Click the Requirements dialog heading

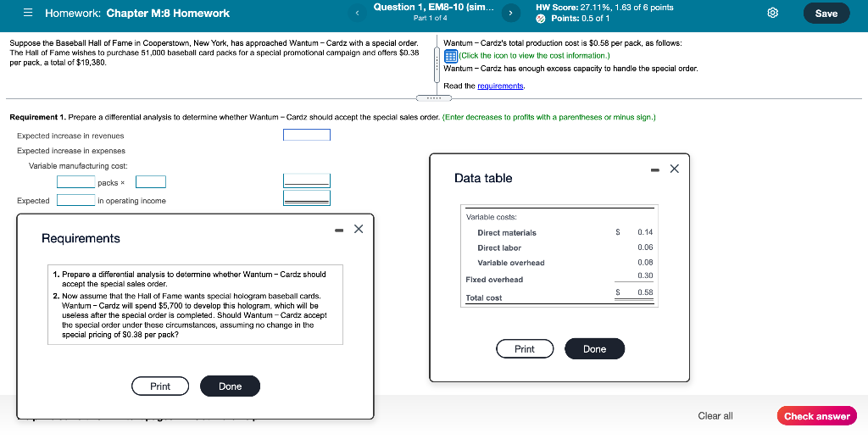click(x=81, y=239)
